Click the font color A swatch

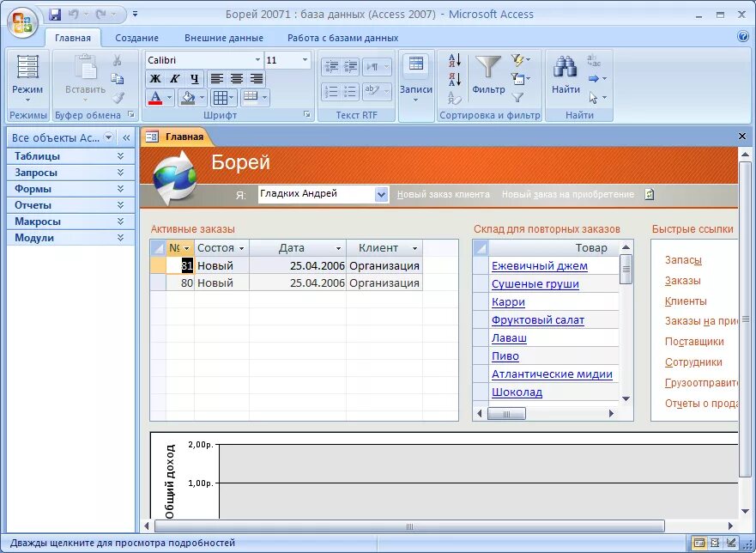(155, 98)
